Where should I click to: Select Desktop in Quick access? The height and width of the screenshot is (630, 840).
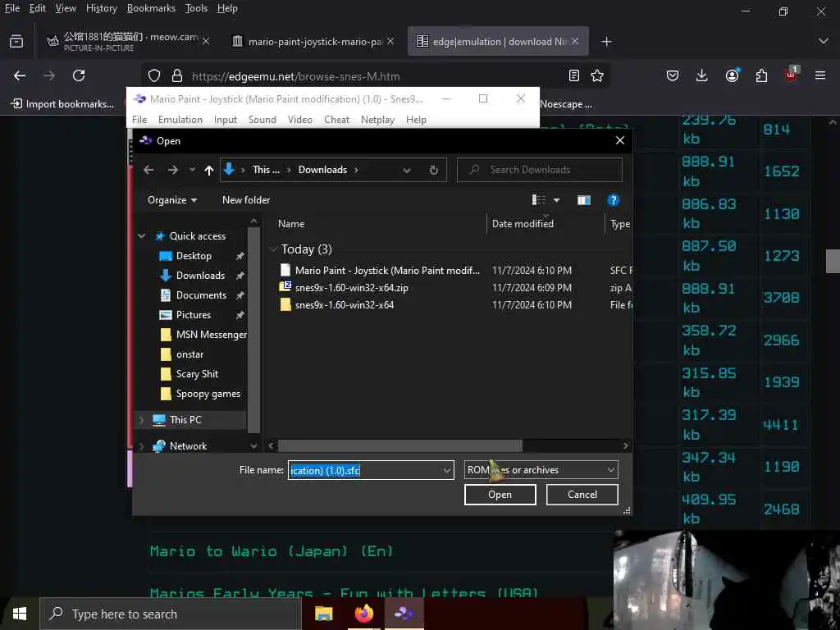[194, 256]
